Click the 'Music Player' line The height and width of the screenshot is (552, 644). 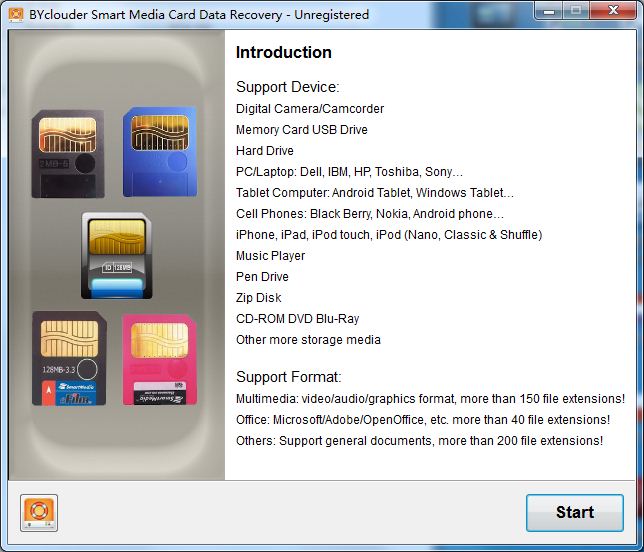click(x=270, y=256)
